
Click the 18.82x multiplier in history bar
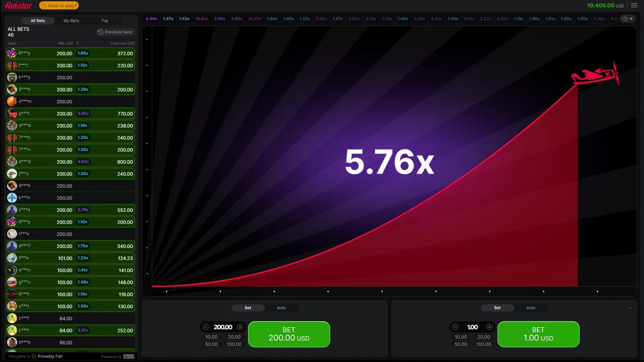202,19
